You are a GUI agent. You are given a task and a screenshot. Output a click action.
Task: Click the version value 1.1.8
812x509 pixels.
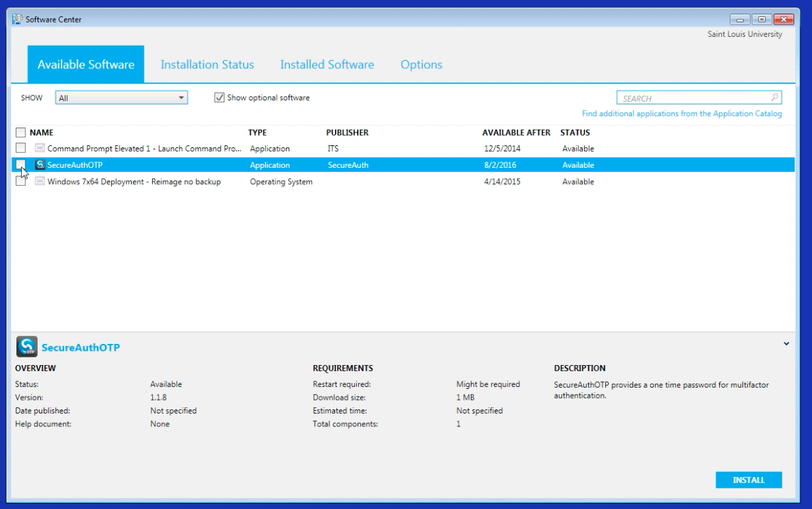pos(158,398)
